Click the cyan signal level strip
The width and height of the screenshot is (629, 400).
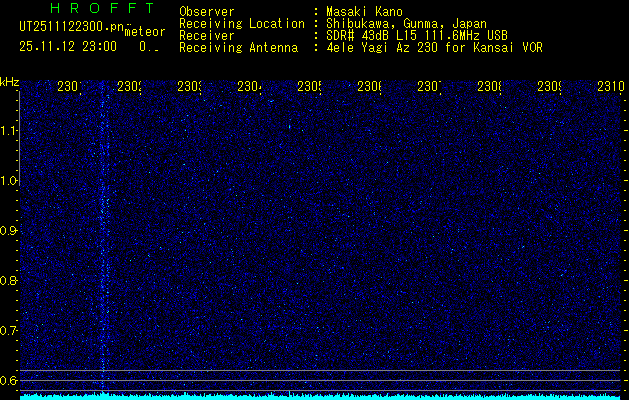(320, 396)
